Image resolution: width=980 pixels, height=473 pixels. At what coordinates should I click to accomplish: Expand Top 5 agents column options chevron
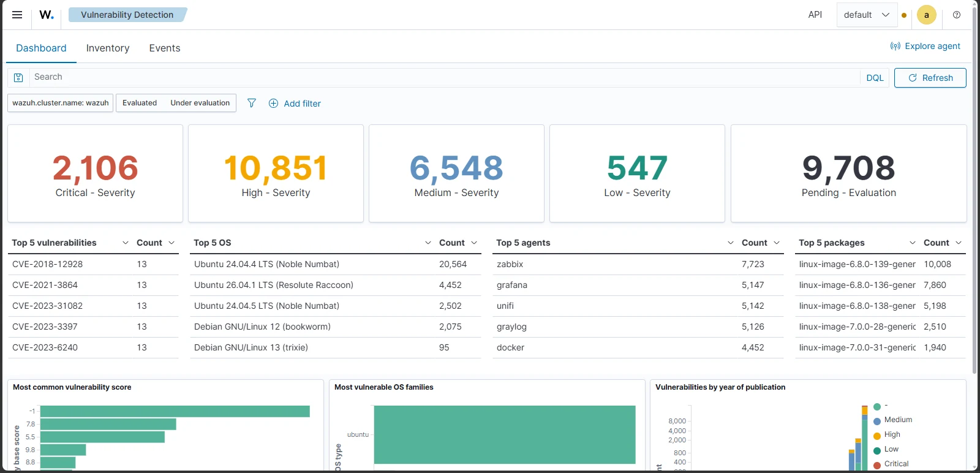(731, 243)
